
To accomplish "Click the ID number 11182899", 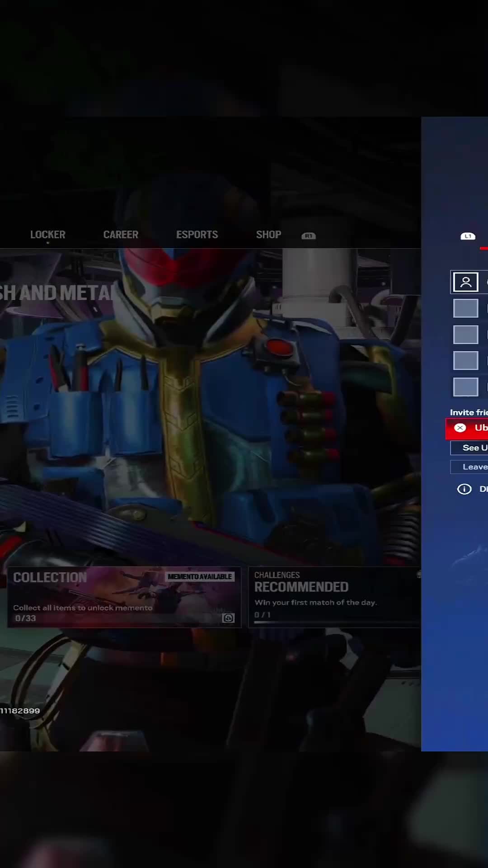I will [20, 711].
